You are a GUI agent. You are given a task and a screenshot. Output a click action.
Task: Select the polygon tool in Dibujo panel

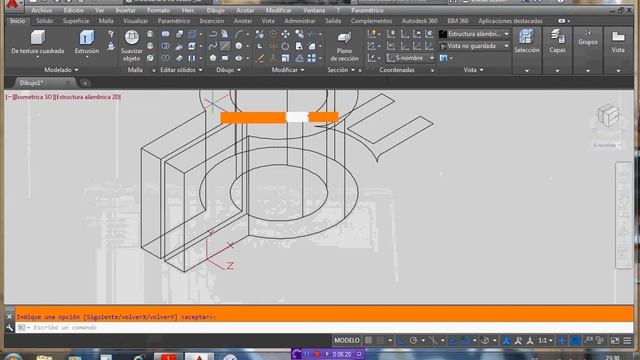pos(213,58)
